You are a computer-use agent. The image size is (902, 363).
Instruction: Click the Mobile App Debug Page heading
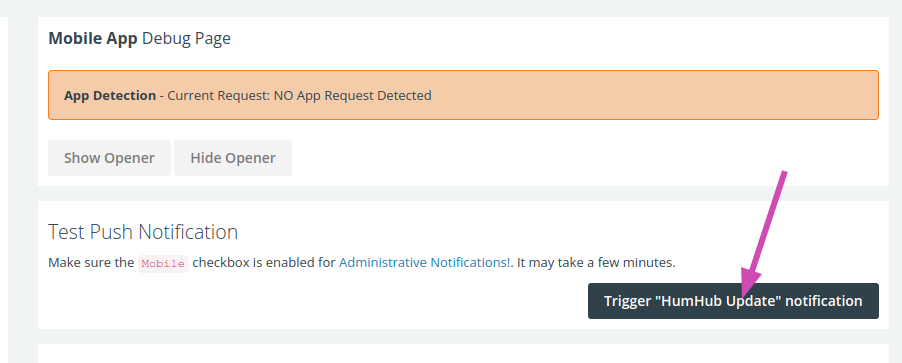[139, 39]
